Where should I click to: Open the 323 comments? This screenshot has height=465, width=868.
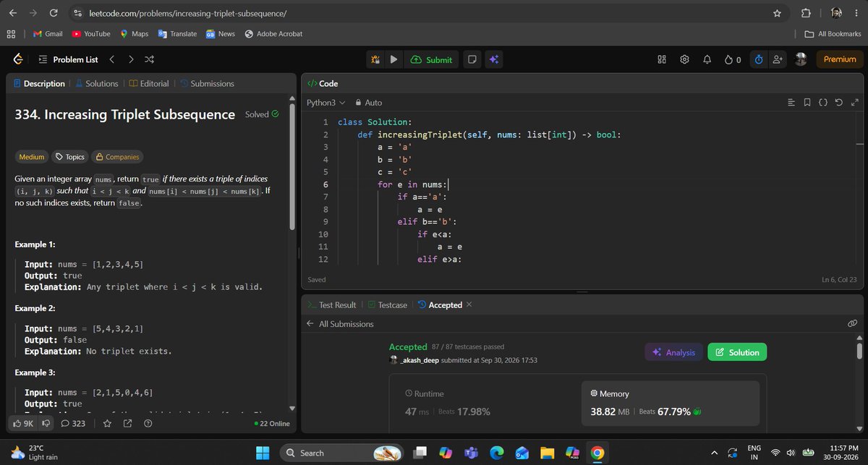coord(75,423)
